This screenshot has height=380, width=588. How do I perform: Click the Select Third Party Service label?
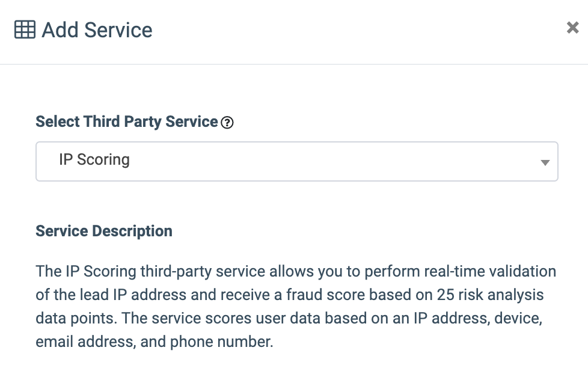pos(126,121)
